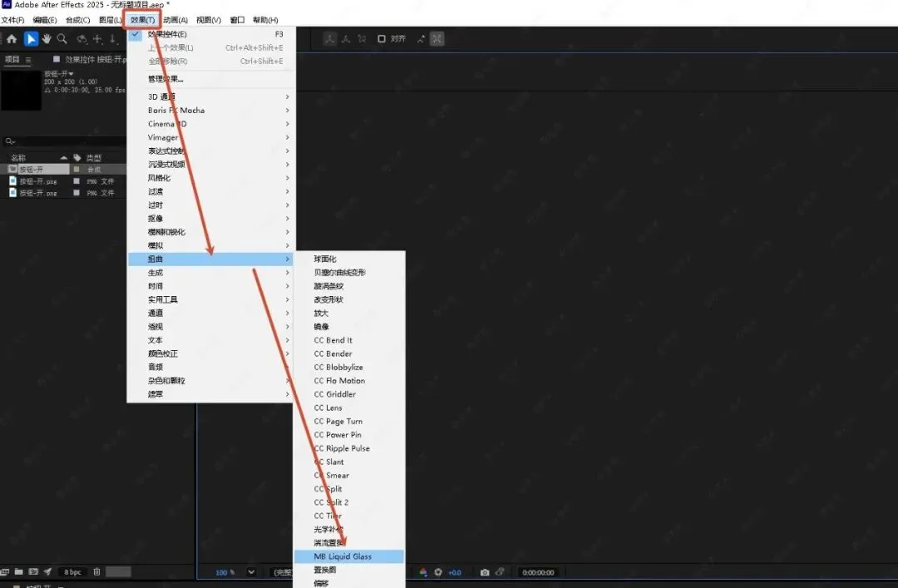Image resolution: width=898 pixels, height=588 pixels.
Task: Click the 0:00:00:00 timecode field
Action: [538, 572]
